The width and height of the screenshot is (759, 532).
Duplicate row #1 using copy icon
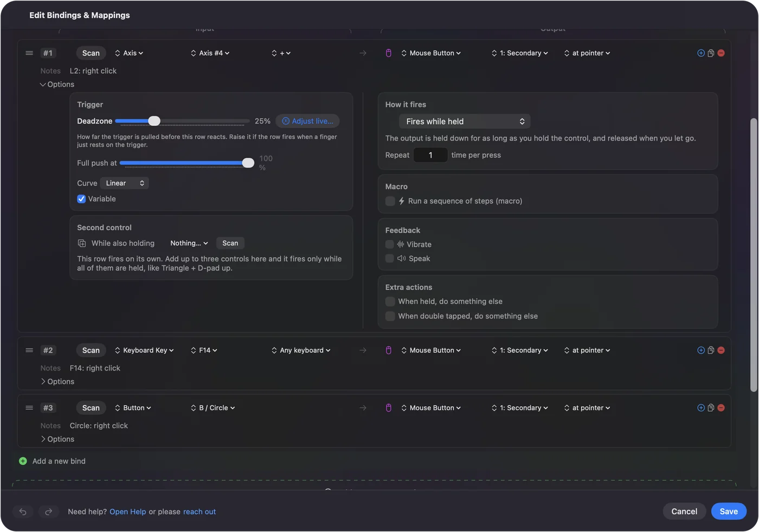pos(711,53)
